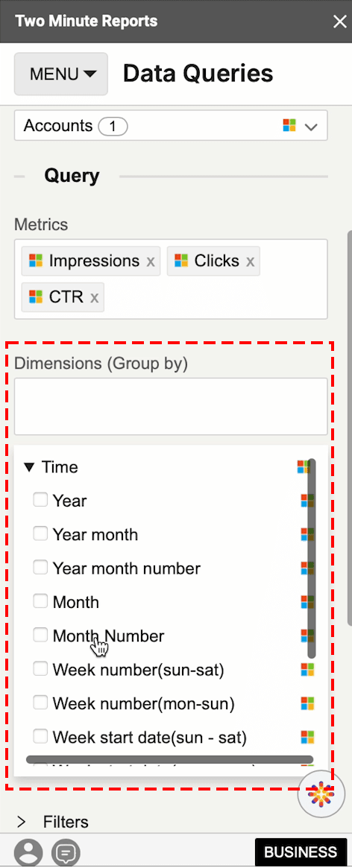Click the dimensions list horizontal scrollbar
This screenshot has height=868, width=352.
(169, 759)
